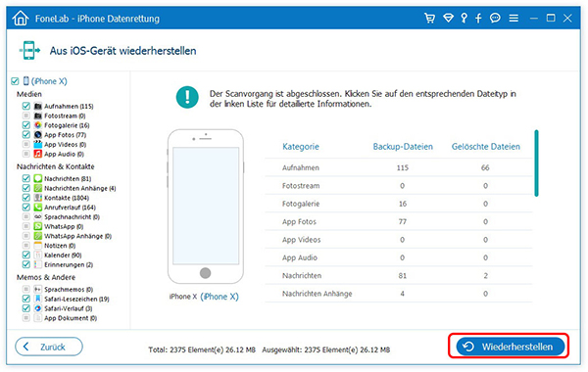
Task: Click the Fotostream icon in sidebar
Action: pyautogui.click(x=38, y=116)
